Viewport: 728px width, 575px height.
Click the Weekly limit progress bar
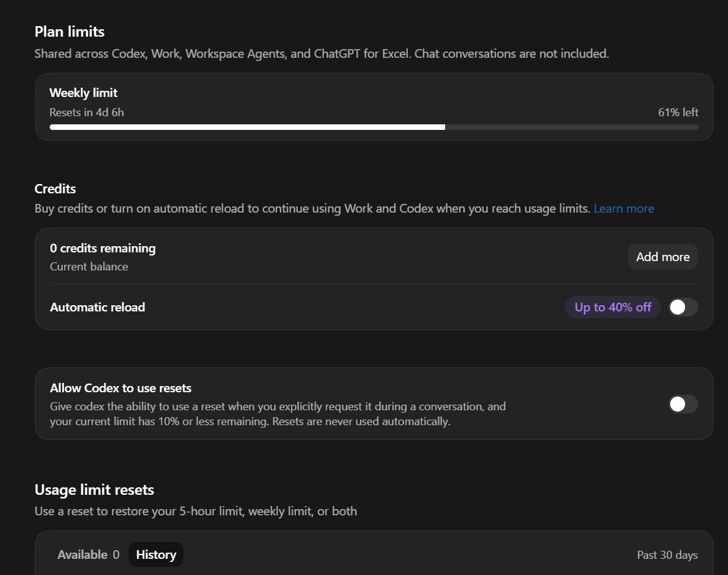pyautogui.click(x=374, y=127)
